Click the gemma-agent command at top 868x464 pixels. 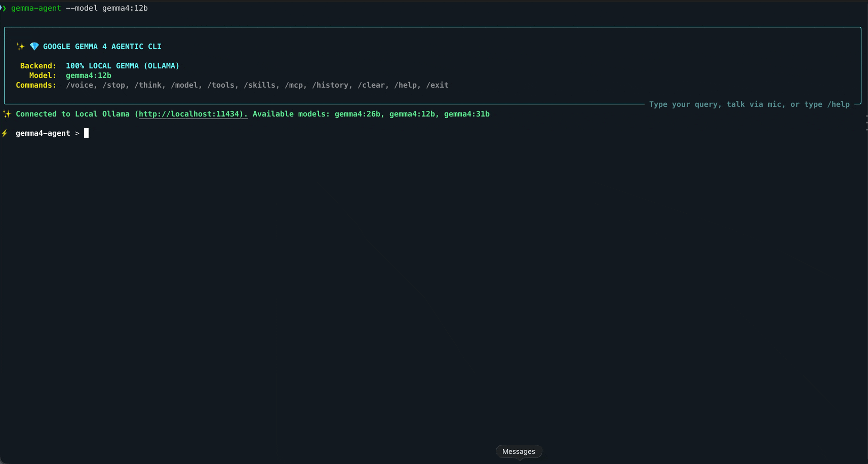(36, 8)
